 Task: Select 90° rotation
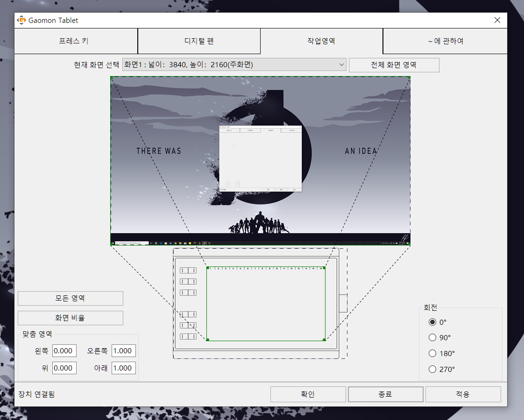coord(432,337)
